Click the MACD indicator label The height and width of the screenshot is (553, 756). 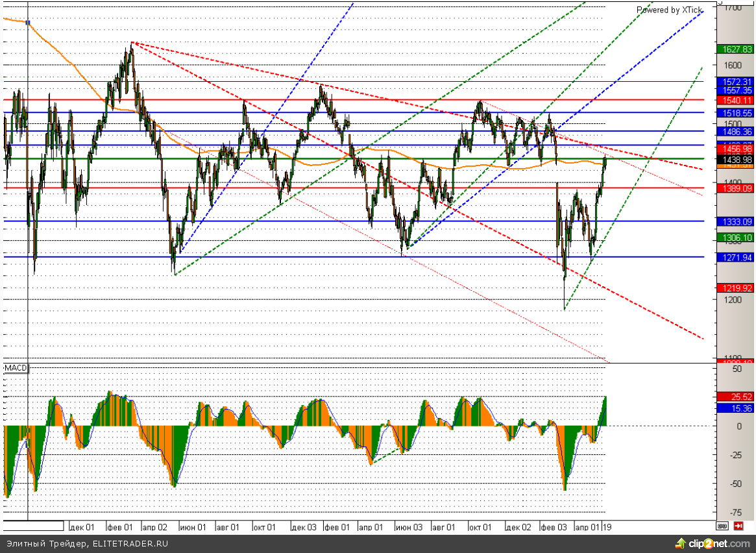pos(16,368)
